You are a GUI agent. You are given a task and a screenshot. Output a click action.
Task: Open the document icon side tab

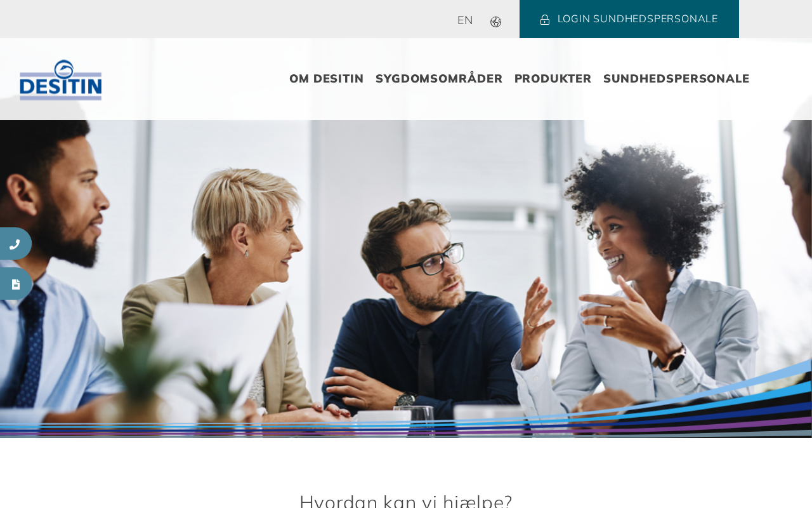(15, 284)
